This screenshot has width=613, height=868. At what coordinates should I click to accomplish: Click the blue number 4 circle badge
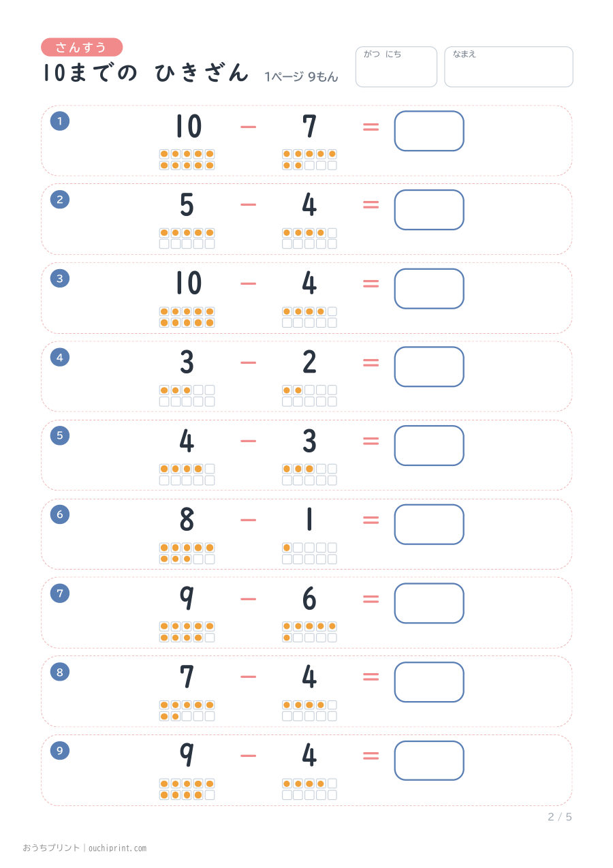coord(60,357)
